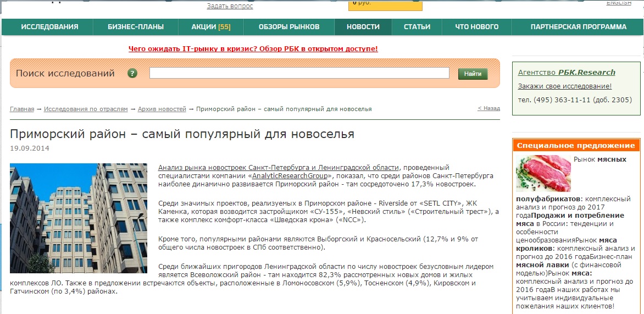
Task: Open Архив новостей breadcrumb link
Action: tap(162, 109)
